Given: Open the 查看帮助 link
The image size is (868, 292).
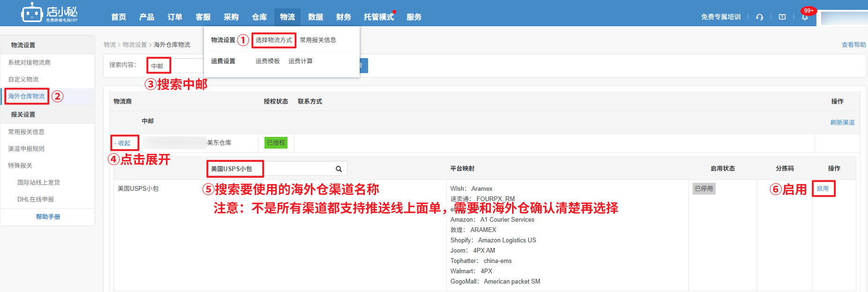Looking at the screenshot, I should pyautogui.click(x=853, y=45).
